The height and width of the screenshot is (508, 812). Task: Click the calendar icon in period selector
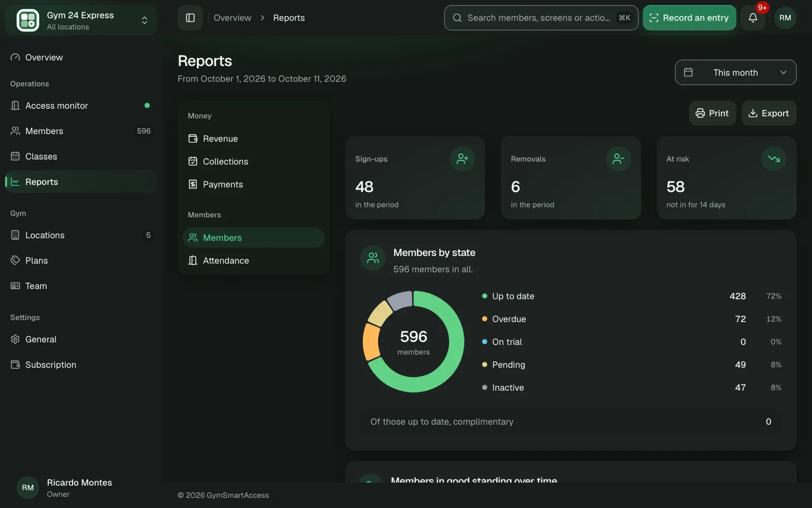tap(688, 73)
